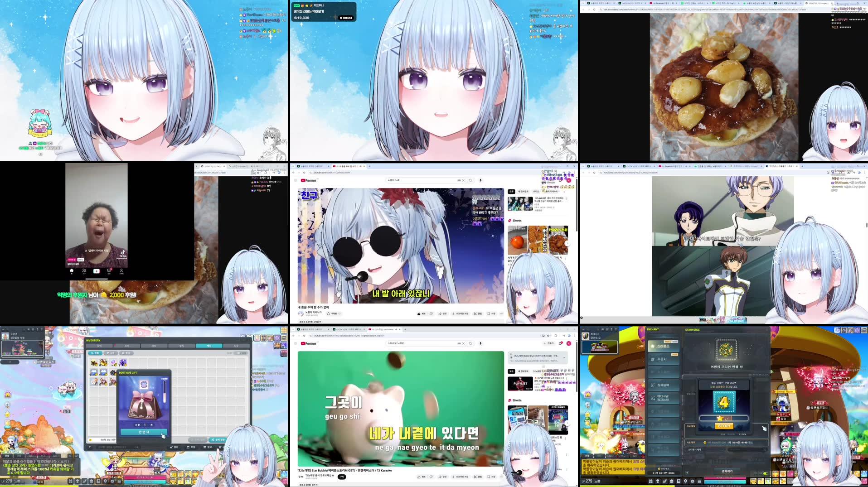
Task: Select first filter chip beside piggy bank video
Action: pos(511,371)
